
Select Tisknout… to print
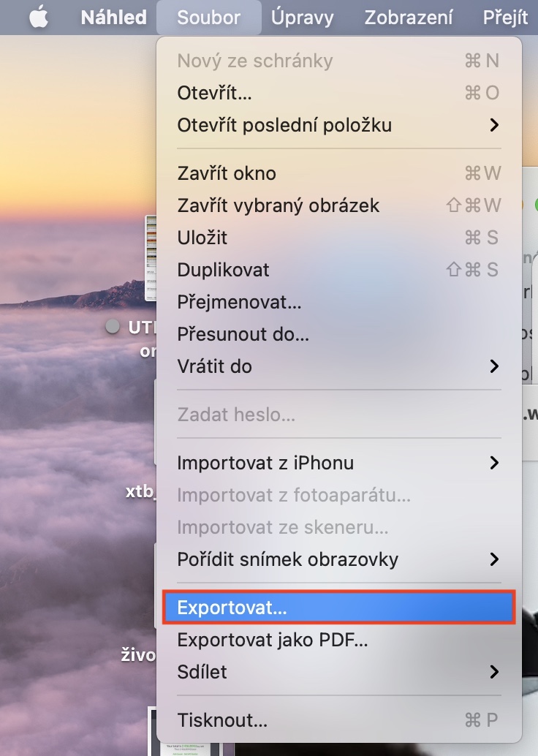[222, 720]
